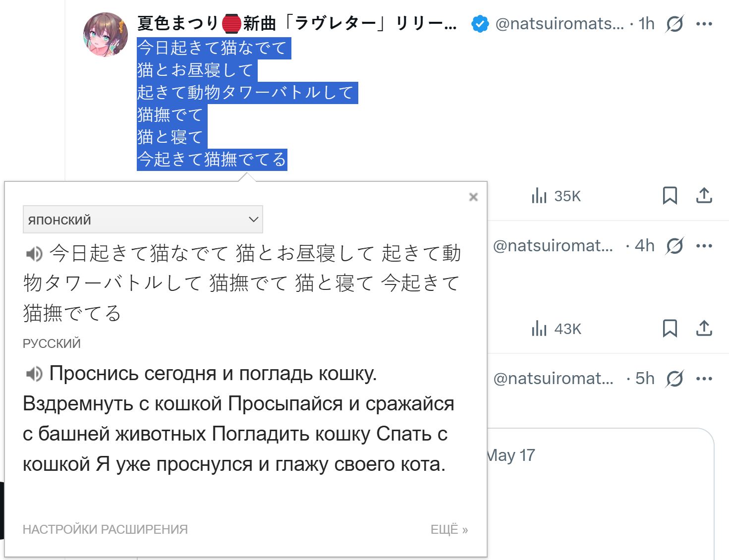
Task: Open more options on the 1h post
Action: click(704, 24)
